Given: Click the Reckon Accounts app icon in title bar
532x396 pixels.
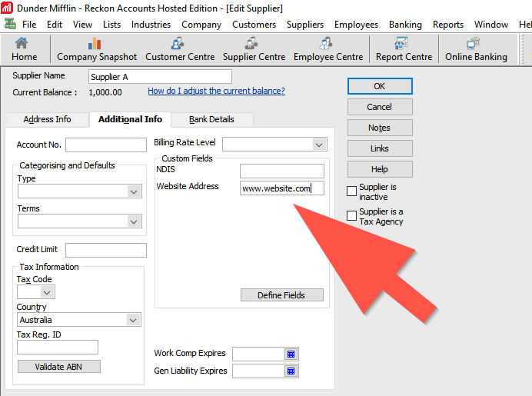Looking at the screenshot, I should 7,8.
